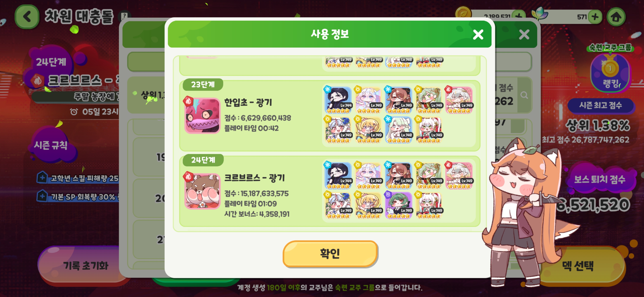This screenshot has width=644, height=297.
Task: Open the 랭킹 medal ranking icon
Action: tap(610, 73)
